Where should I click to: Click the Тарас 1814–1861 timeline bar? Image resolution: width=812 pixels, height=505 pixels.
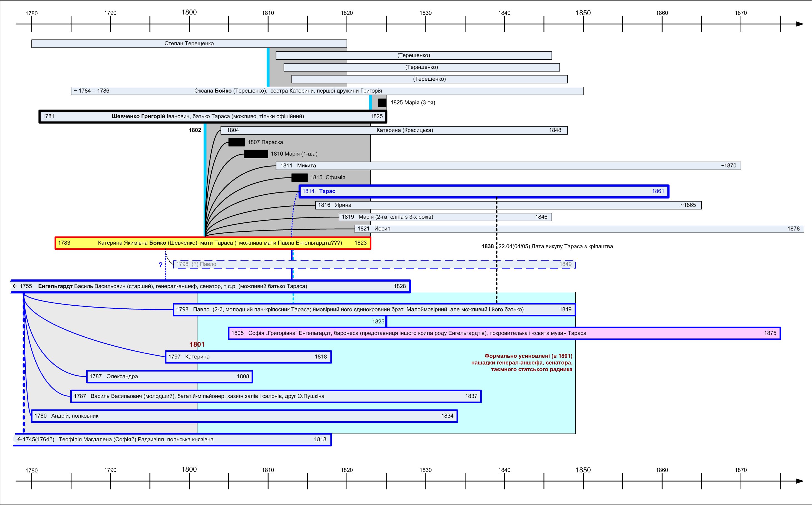(484, 191)
